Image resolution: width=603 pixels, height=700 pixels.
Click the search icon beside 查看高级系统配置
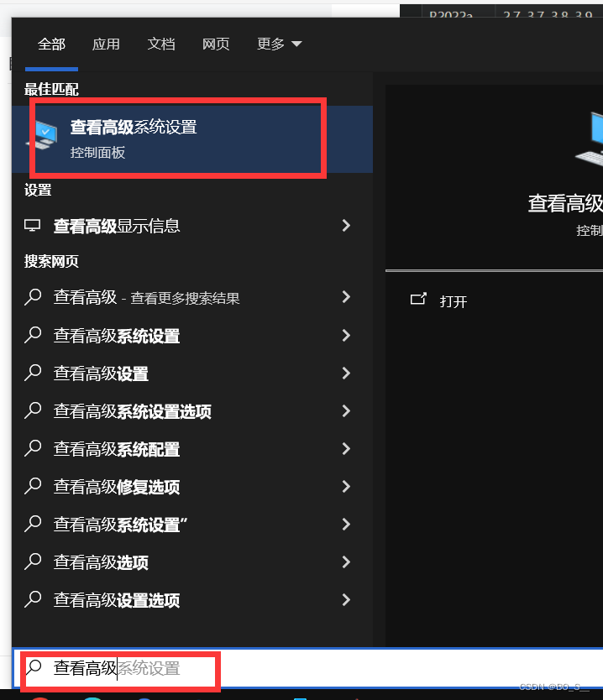coord(33,448)
